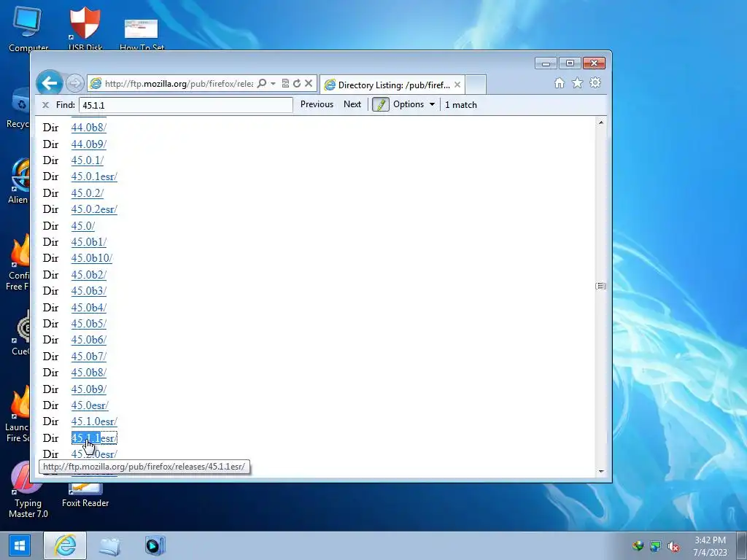Image resolution: width=747 pixels, height=560 pixels.
Task: Open Favorites star icon
Action: pyautogui.click(x=577, y=83)
